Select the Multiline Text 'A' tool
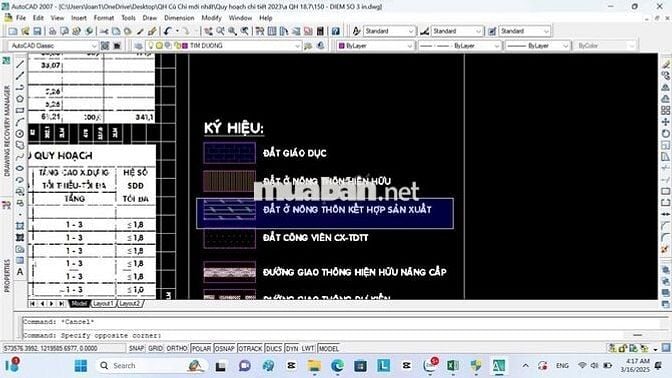Viewport: 672px width, 378px height. click(20, 272)
